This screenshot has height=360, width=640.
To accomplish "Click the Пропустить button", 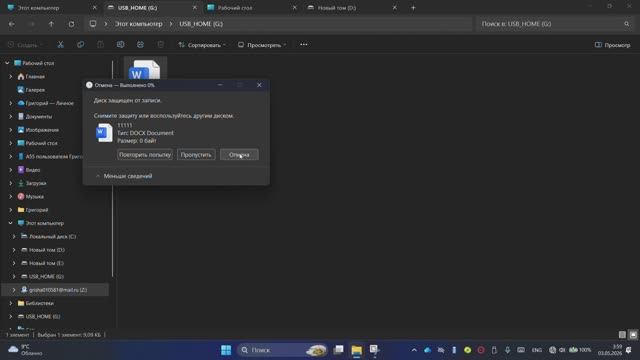I will pyautogui.click(x=196, y=155).
